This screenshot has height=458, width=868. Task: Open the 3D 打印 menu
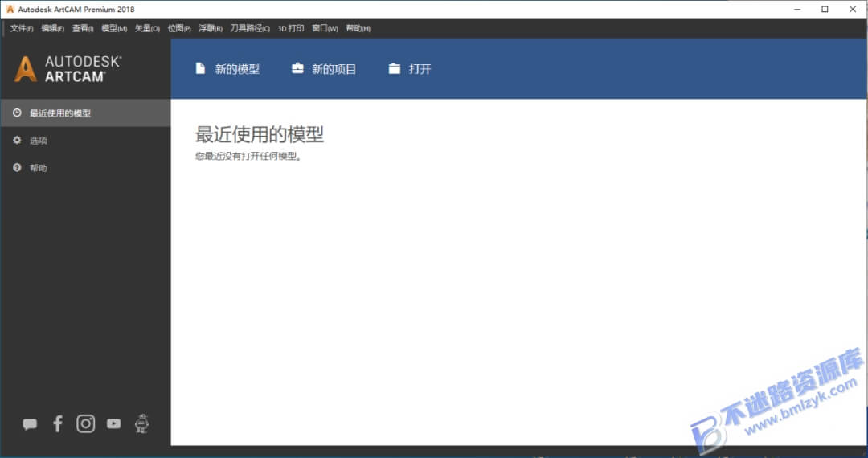point(291,28)
